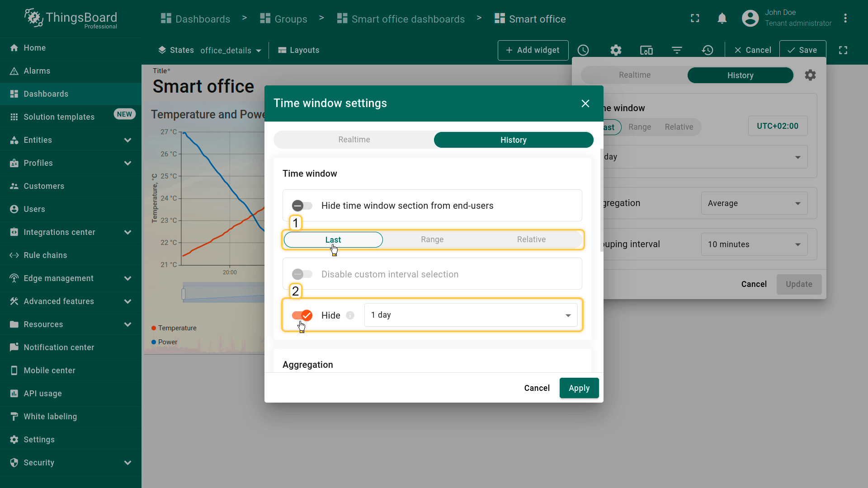Click the dashboard settings gear icon

click(x=616, y=50)
